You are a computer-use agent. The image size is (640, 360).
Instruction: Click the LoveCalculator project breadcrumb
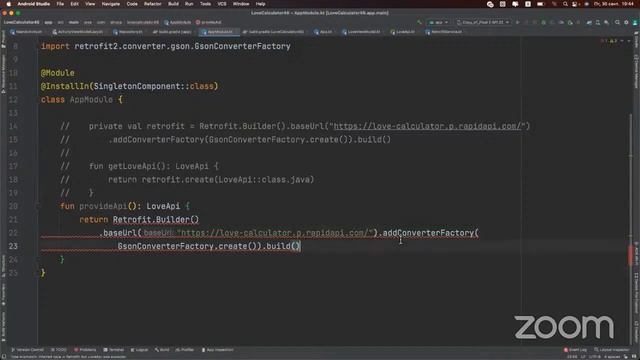pyautogui.click(x=22, y=22)
